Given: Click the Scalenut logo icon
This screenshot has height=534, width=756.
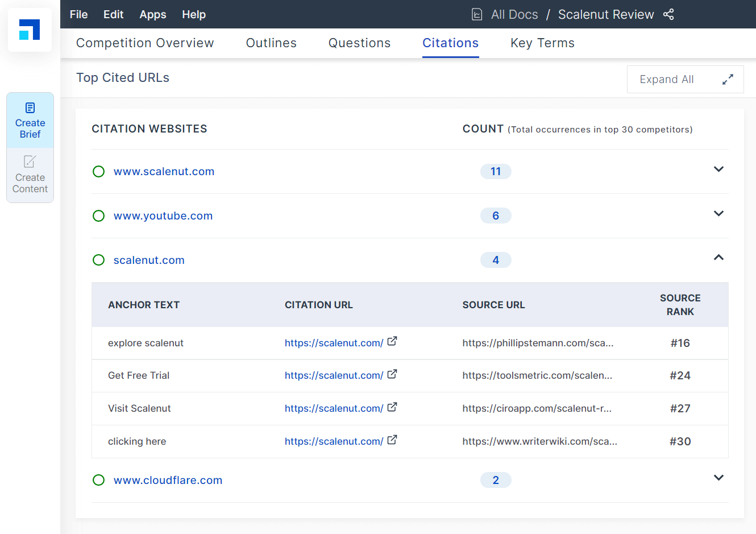Looking at the screenshot, I should pos(30,30).
